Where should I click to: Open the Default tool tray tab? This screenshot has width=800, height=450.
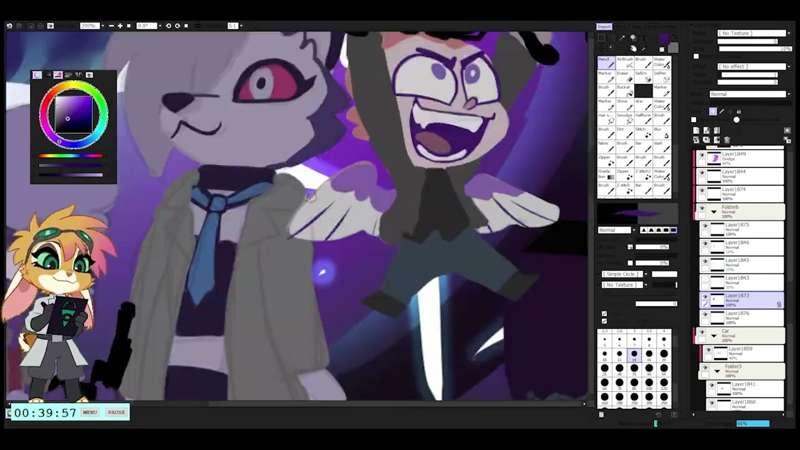pyautogui.click(x=605, y=27)
